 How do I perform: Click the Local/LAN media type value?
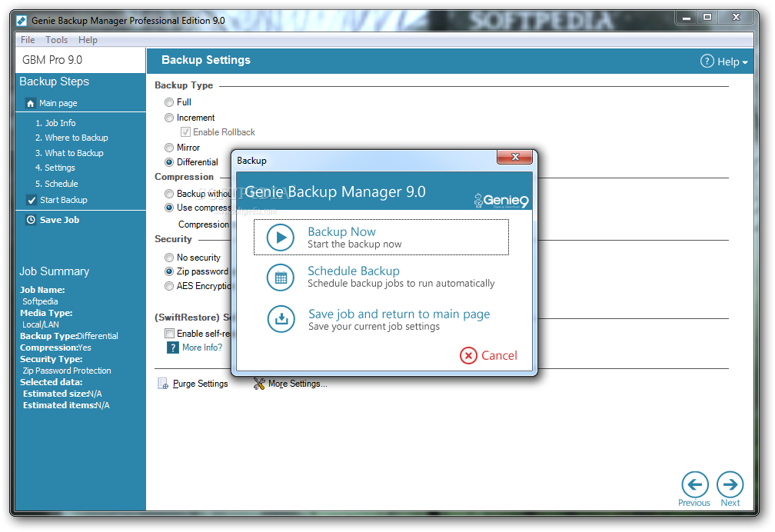tap(41, 325)
